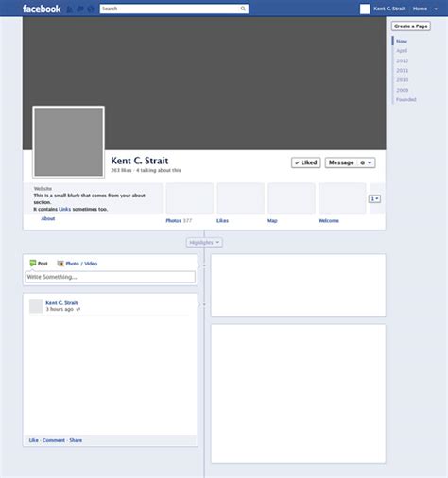
Task: Click the page profile picture
Action: coord(69,142)
